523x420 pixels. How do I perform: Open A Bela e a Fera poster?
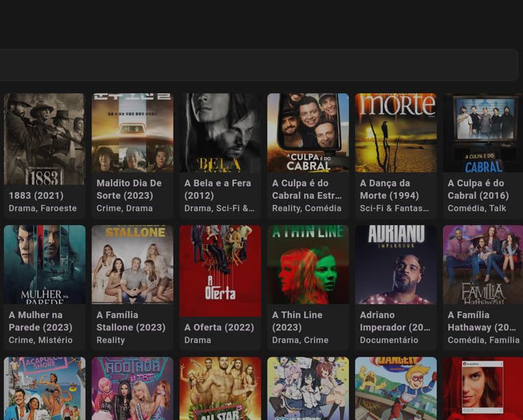[220, 133]
